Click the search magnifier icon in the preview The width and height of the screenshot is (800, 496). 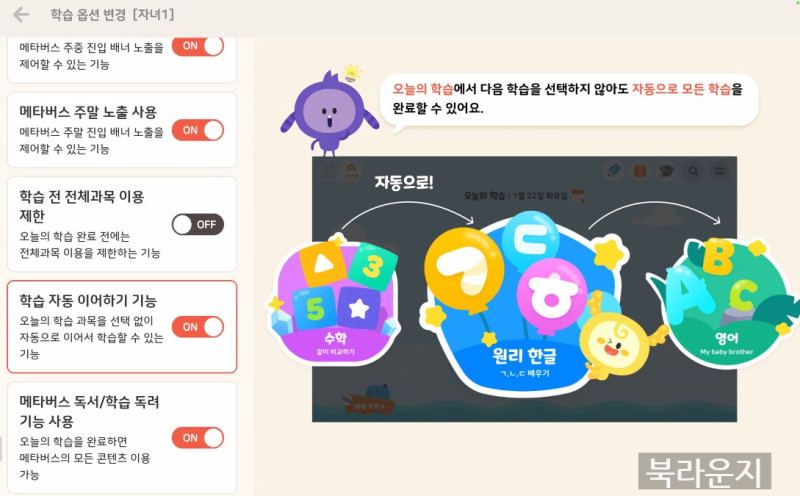pos(693,171)
